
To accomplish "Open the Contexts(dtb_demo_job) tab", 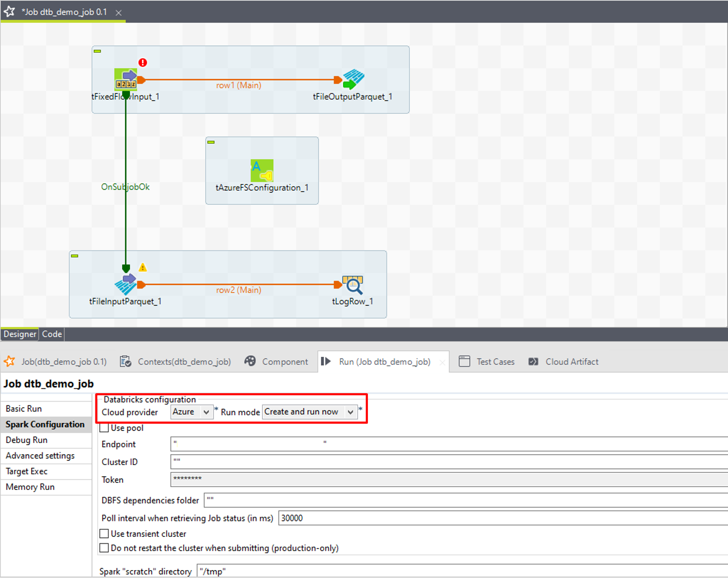I will 176,361.
